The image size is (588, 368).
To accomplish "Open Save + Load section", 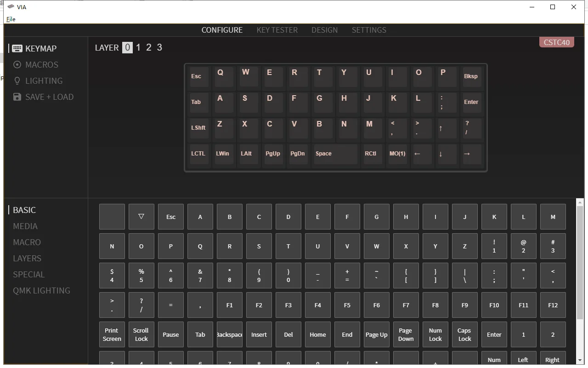I will pos(43,97).
